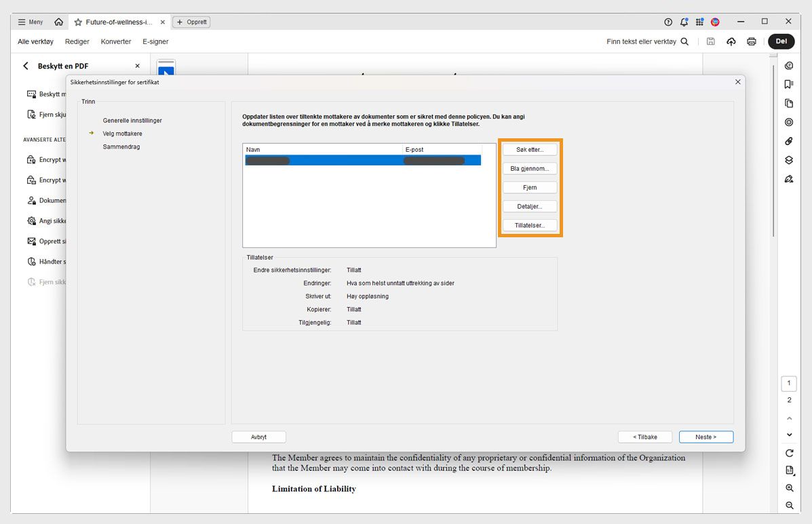This screenshot has width=812, height=524.
Task: Go to next page down chevron
Action: [789, 435]
